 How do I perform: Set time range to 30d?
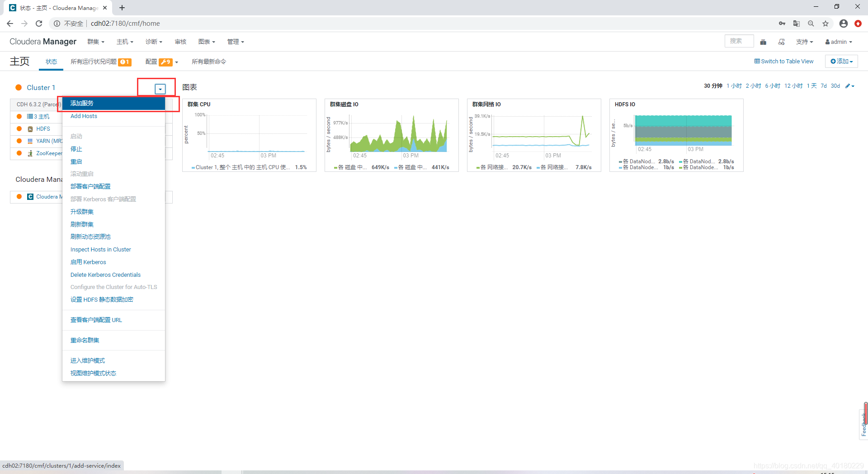835,86
